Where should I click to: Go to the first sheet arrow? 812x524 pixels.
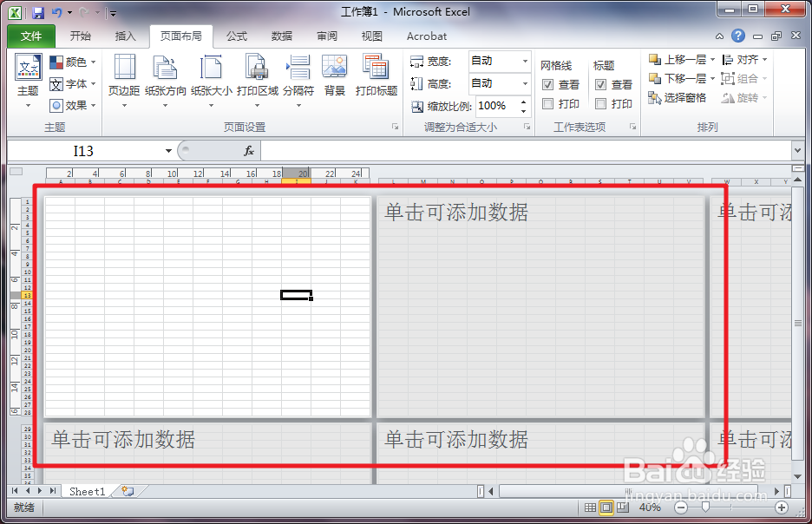(x=15, y=490)
